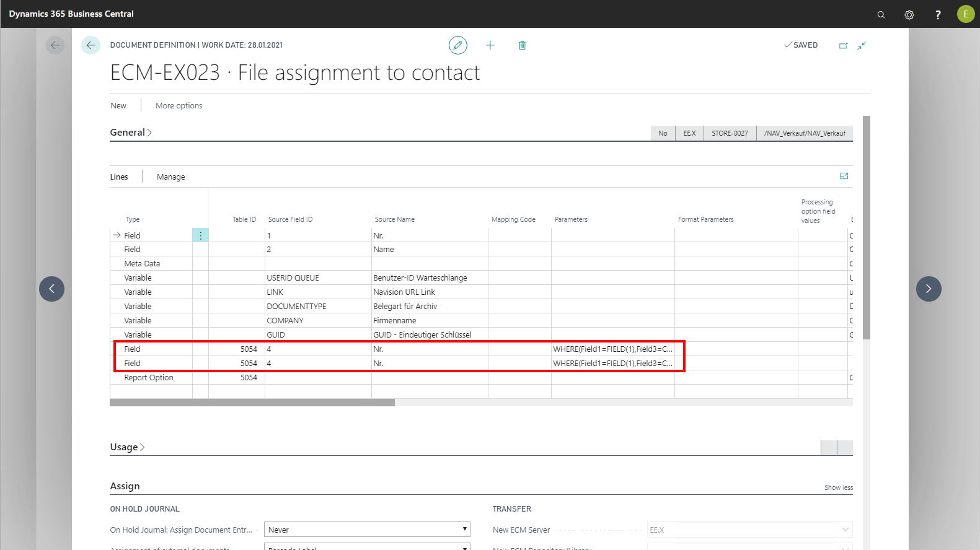This screenshot has height=550, width=980.
Task: Expand the General section
Action: [x=130, y=133]
